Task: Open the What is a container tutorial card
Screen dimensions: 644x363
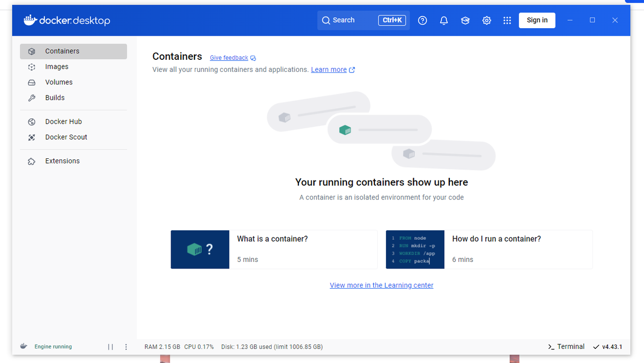Action: tap(274, 249)
